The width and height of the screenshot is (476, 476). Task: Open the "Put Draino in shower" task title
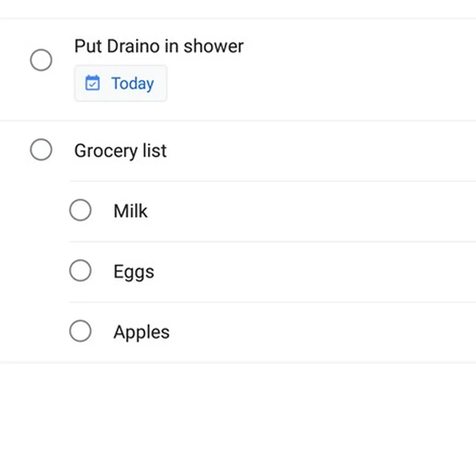(x=159, y=46)
